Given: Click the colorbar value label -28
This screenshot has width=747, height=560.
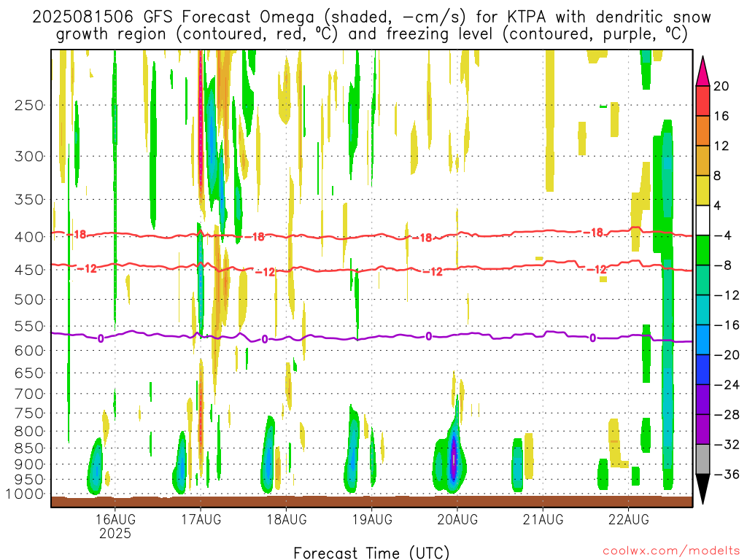Looking at the screenshot, I should coord(727,415).
